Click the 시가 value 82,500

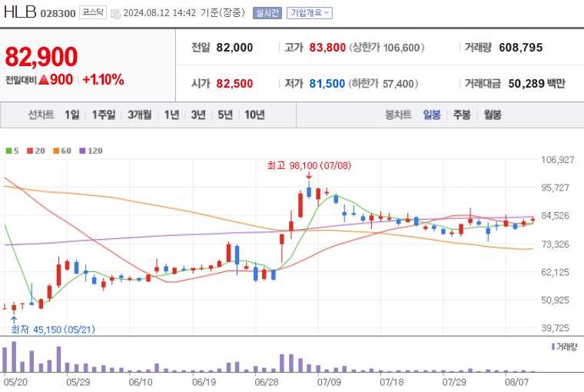tap(234, 84)
